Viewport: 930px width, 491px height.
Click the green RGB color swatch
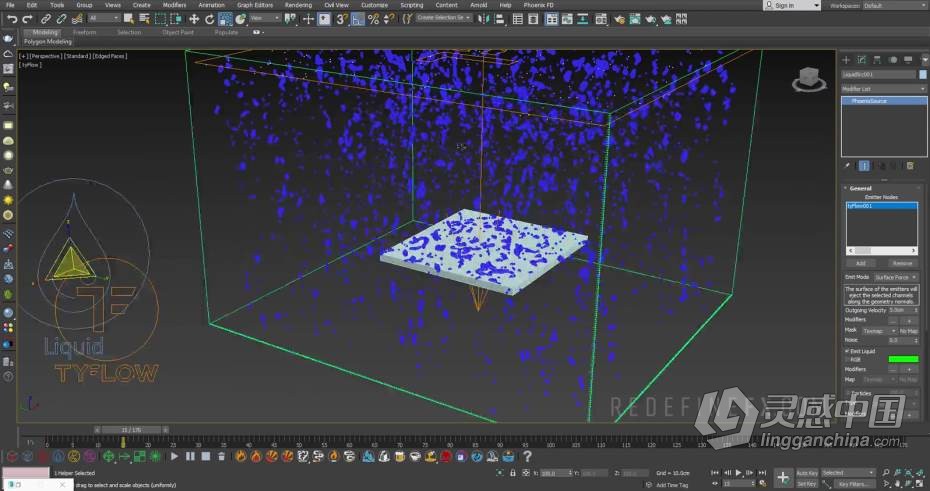903,359
